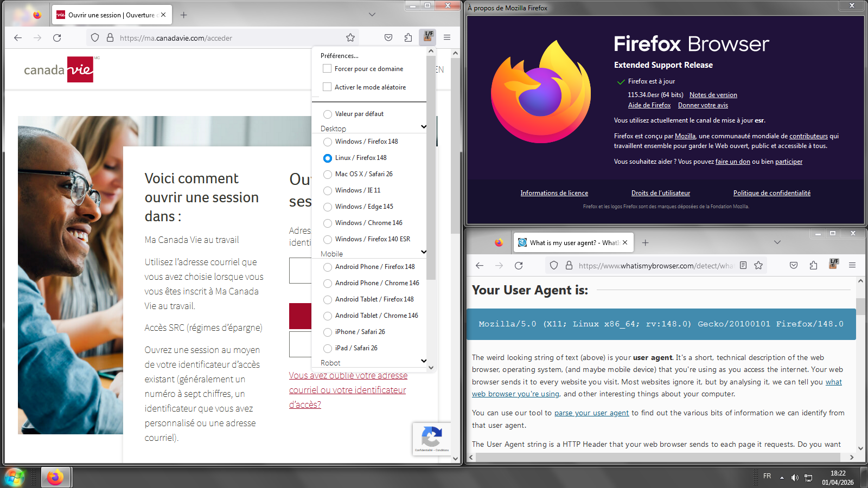Open the hamburger menu in Canada Vie window

[x=447, y=37]
